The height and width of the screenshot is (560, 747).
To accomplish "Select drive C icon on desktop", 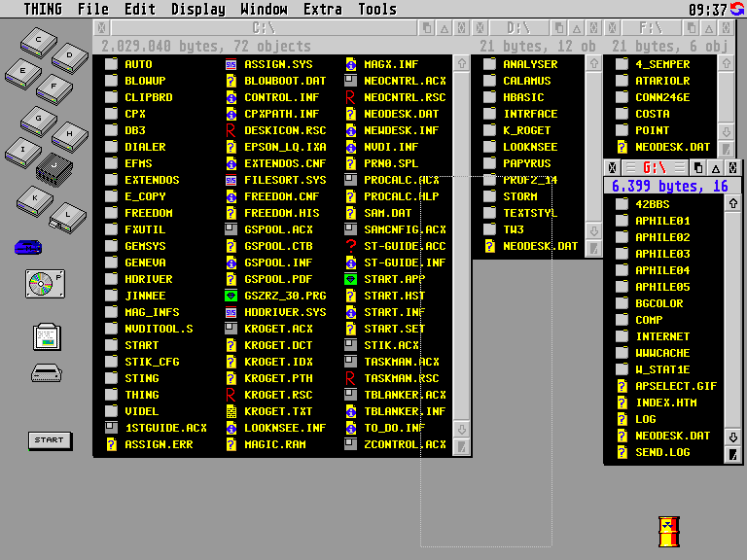I will coord(39,44).
